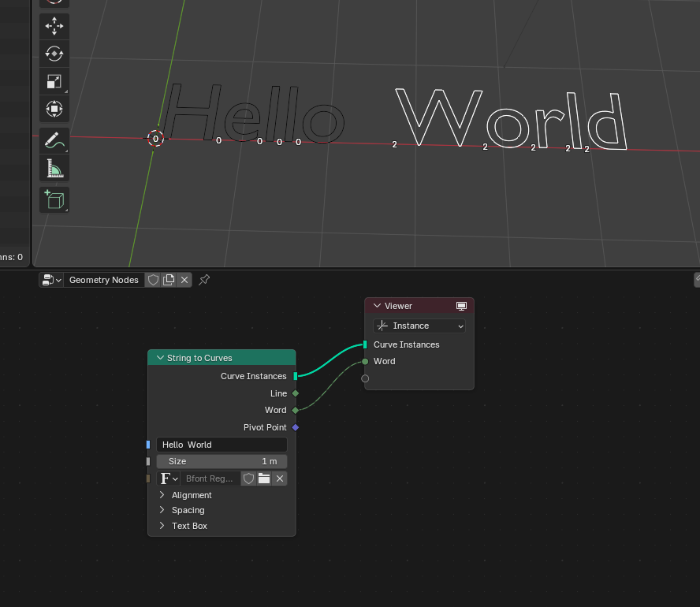The height and width of the screenshot is (607, 700).
Task: Toggle fake user shield for Geometry Nodes
Action: 153,280
